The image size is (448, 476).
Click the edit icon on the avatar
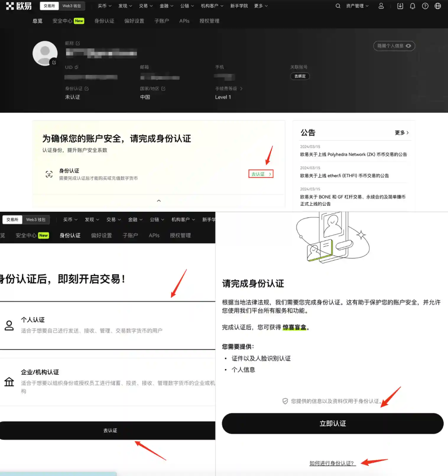coord(54,62)
